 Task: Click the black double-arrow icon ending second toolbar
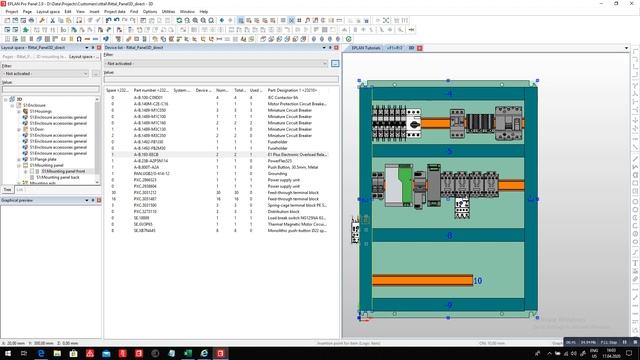click(411, 30)
